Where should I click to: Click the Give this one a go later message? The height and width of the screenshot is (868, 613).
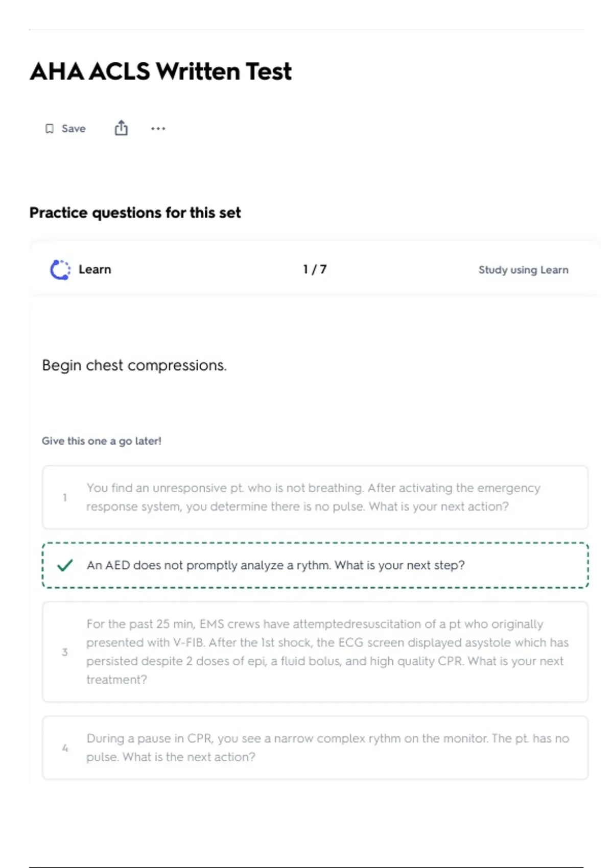point(102,441)
